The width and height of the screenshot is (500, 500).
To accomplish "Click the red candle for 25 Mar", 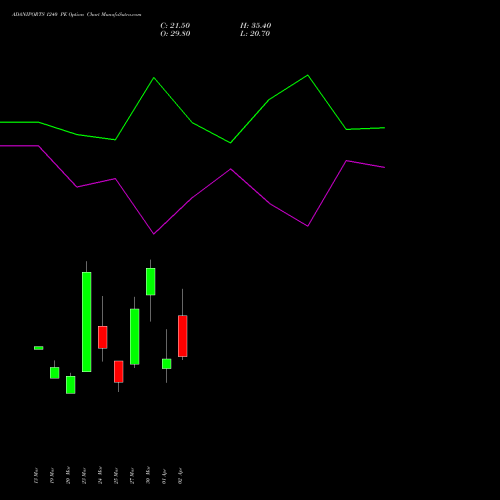I will point(119,371).
